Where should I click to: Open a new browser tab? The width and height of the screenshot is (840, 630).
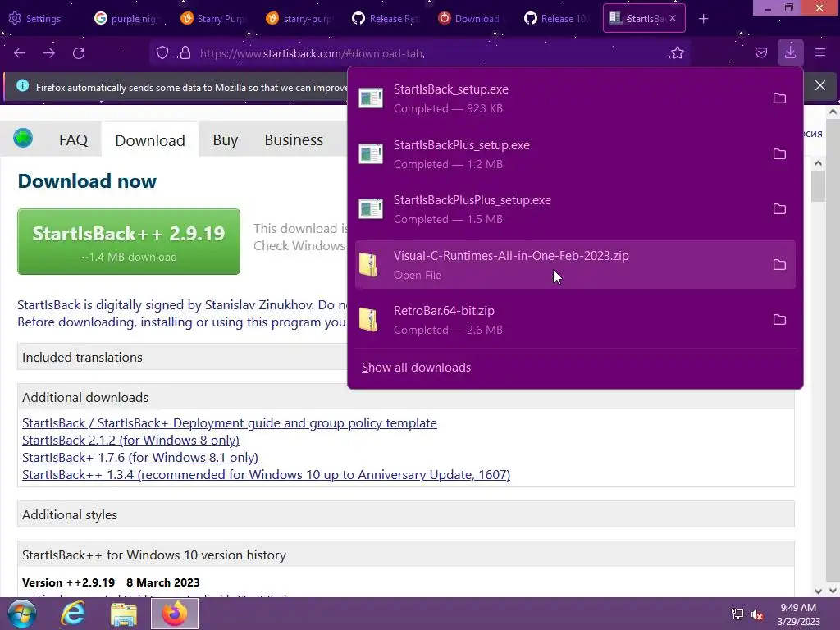[x=703, y=19]
